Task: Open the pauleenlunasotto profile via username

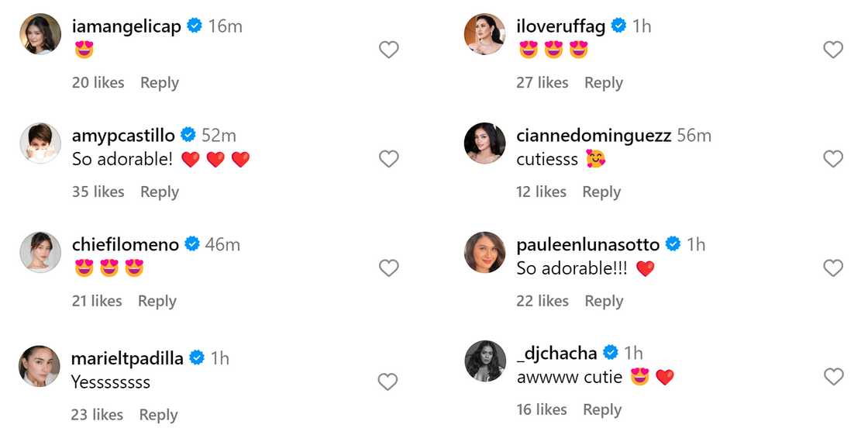Action: (587, 245)
